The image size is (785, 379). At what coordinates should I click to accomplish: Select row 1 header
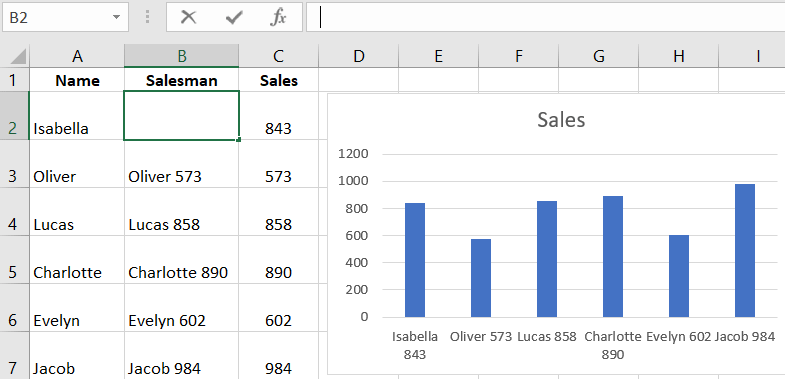(x=14, y=80)
